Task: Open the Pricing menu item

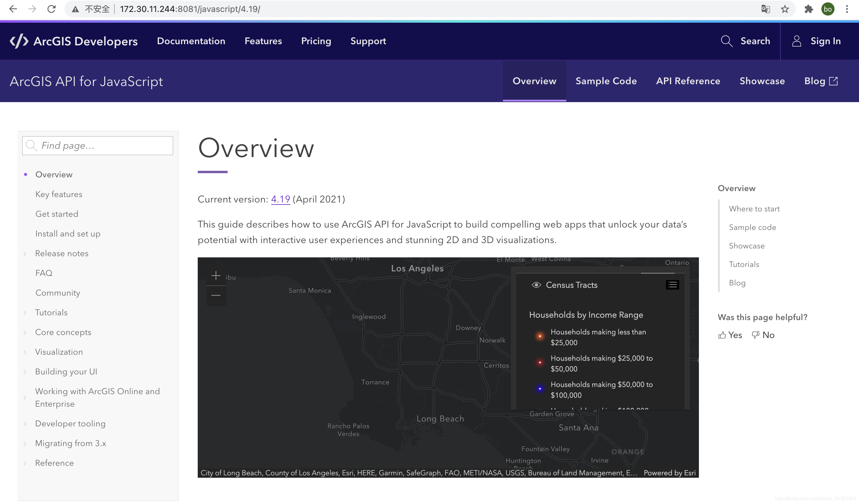Action: point(316,41)
